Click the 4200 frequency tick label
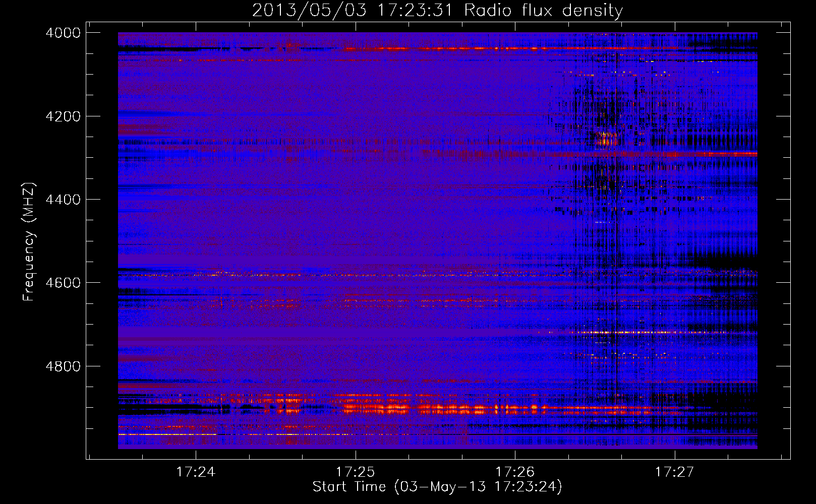The image size is (816, 504). point(63,116)
